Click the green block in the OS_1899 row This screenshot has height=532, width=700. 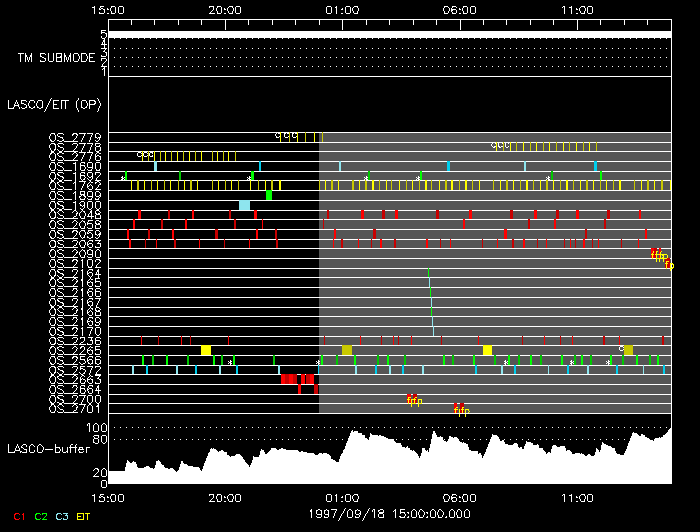tap(269, 195)
